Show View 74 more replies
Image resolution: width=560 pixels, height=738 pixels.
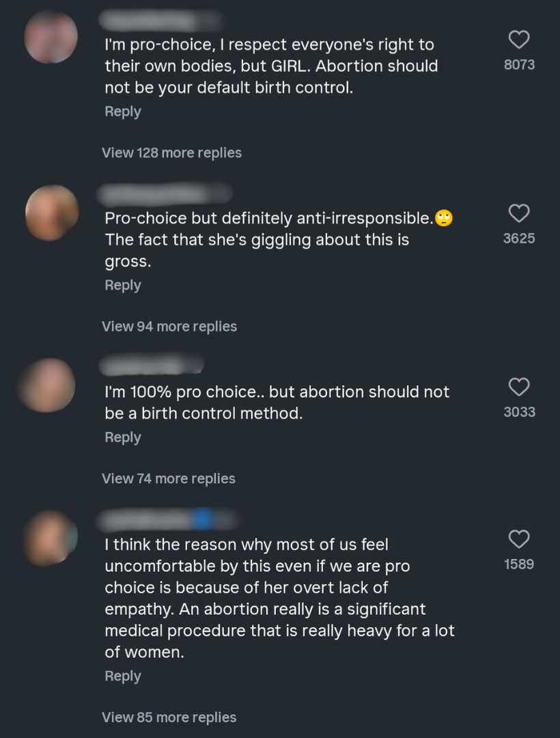pos(169,478)
